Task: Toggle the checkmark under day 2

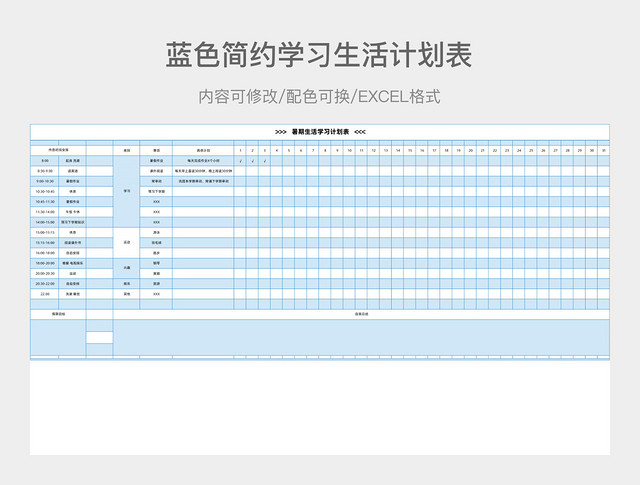Action: (x=252, y=161)
